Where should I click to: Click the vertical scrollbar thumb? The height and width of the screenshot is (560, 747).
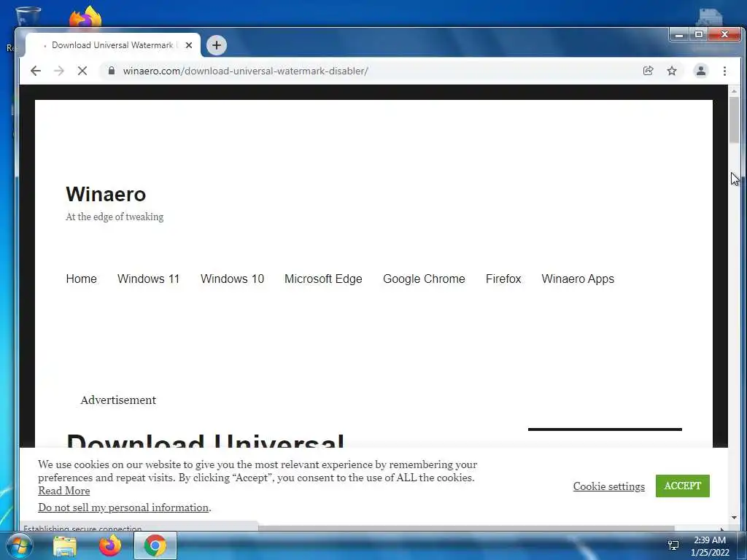pos(734,120)
